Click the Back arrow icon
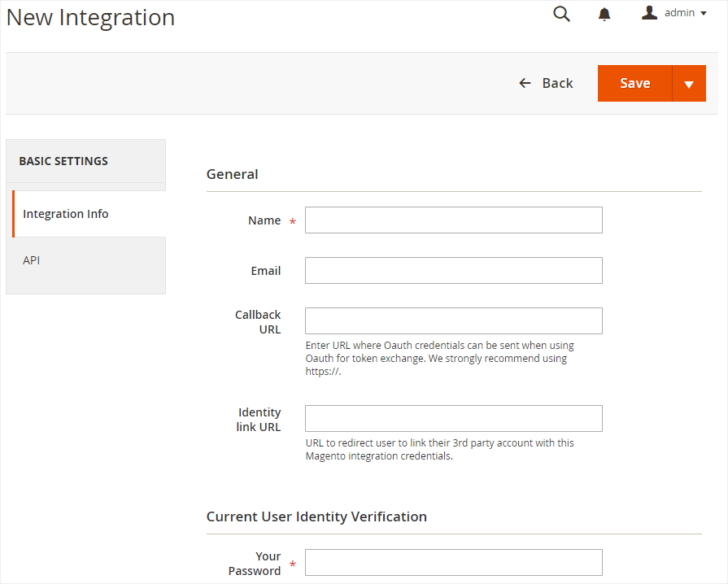Viewport: 728px width, 584px height. click(x=525, y=83)
